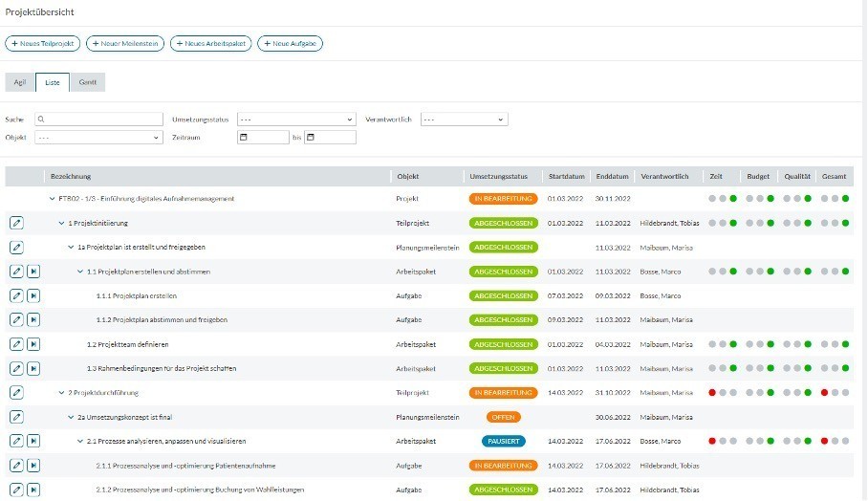Click jump icon for 2.1 Prozesse analysieren row

point(33,441)
